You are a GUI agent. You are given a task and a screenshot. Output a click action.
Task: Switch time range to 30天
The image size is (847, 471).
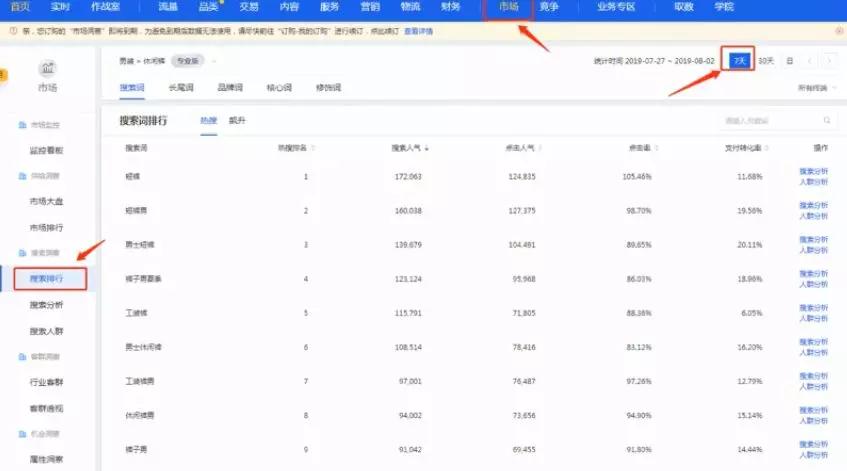(x=765, y=61)
